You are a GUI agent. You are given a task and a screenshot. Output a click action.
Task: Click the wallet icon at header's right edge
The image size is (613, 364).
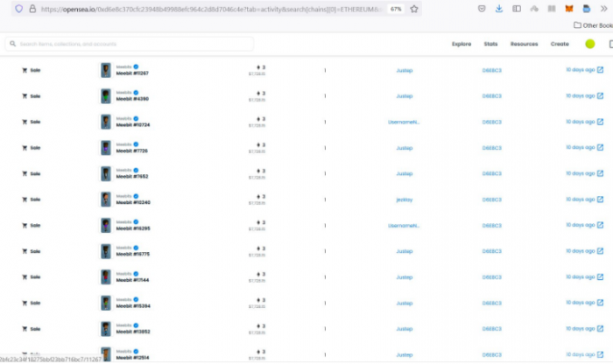pyautogui.click(x=609, y=44)
